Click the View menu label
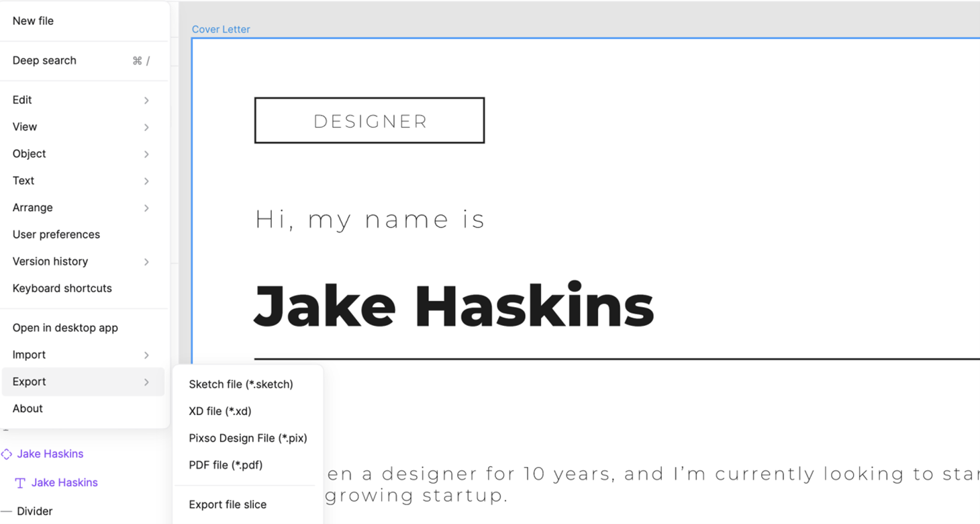The width and height of the screenshot is (980, 524). 25,127
